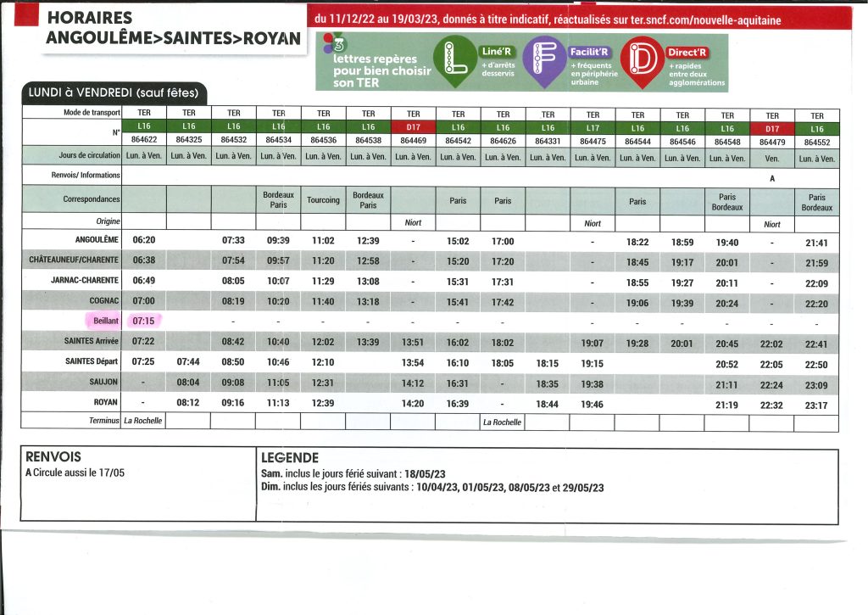Click the ROYAN row label
868x615 pixels.
tap(106, 402)
